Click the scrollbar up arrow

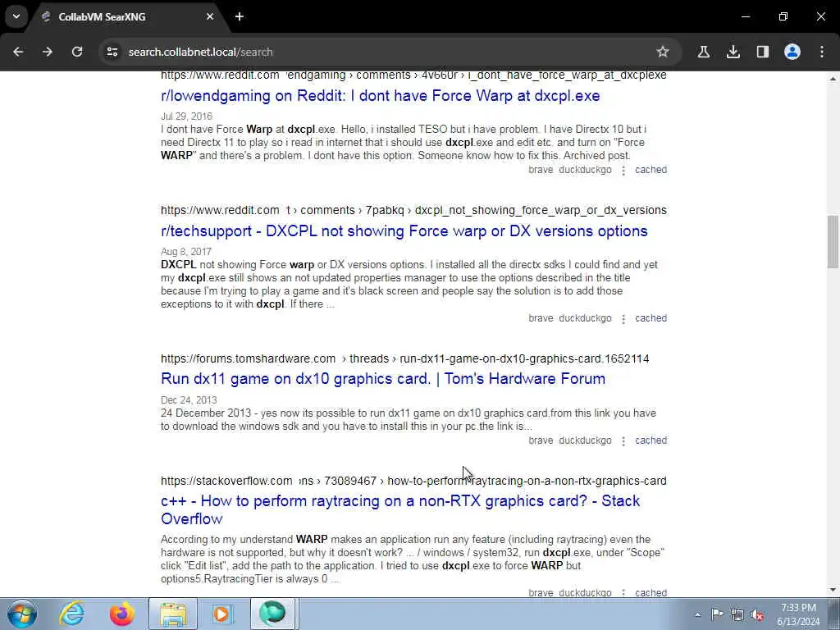click(833, 79)
